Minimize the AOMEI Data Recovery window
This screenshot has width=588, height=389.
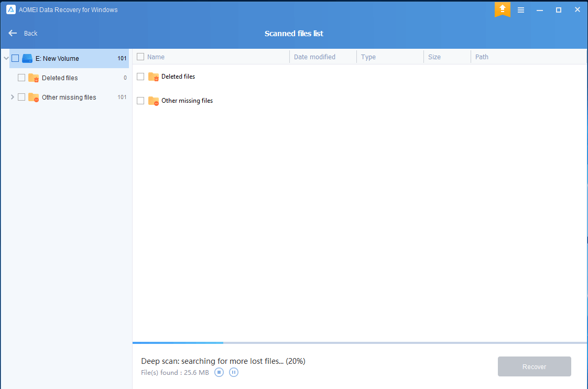pyautogui.click(x=540, y=10)
